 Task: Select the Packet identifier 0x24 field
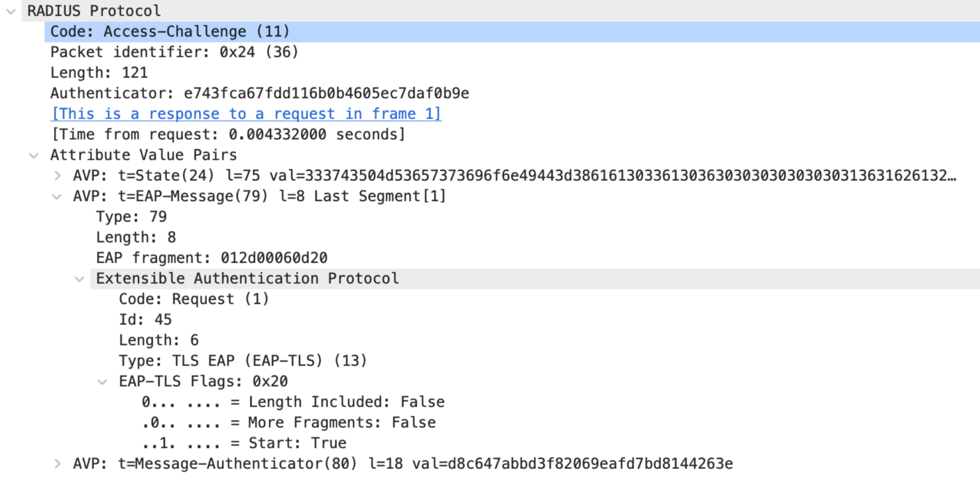160,52
